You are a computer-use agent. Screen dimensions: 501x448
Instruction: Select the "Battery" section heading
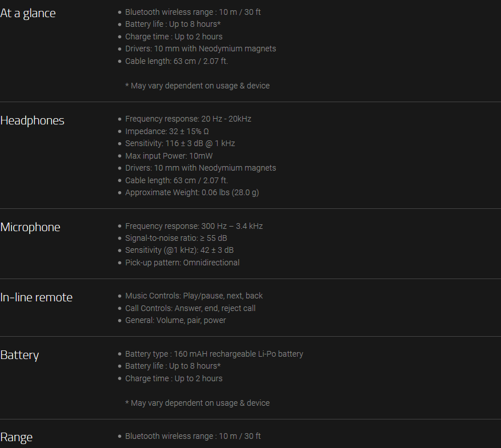(x=19, y=355)
